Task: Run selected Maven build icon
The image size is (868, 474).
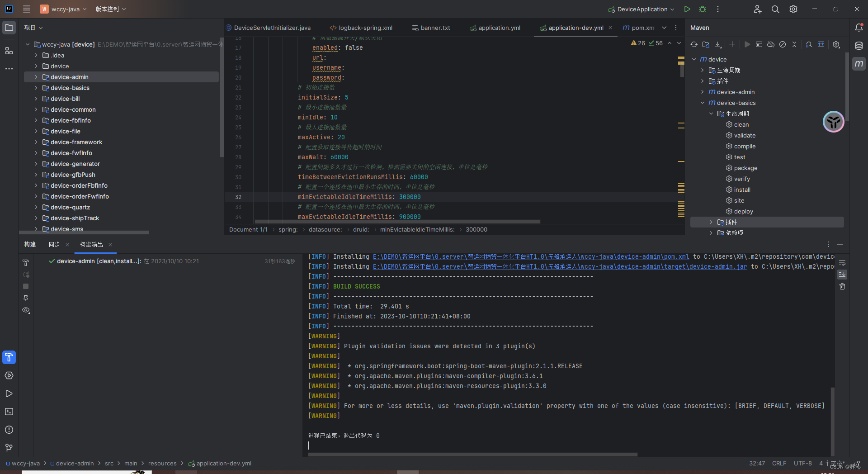Action: point(747,44)
